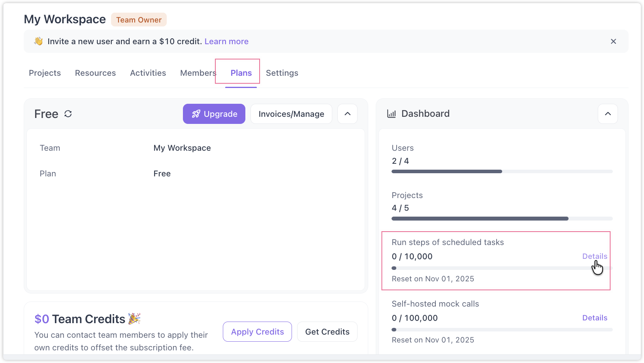Click the party popper Team Credits icon
This screenshot has width=644, height=363.
(134, 318)
